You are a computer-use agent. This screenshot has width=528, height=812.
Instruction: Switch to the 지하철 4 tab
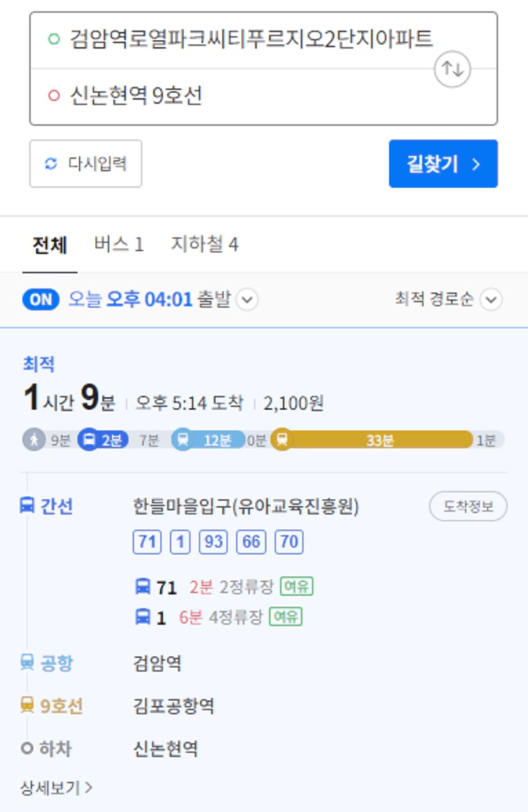coord(205,244)
